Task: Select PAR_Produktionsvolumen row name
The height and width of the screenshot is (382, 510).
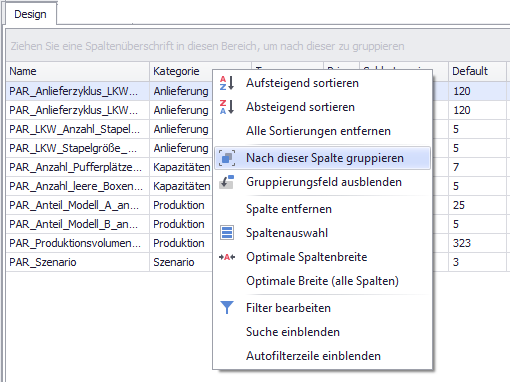Action: [78, 243]
